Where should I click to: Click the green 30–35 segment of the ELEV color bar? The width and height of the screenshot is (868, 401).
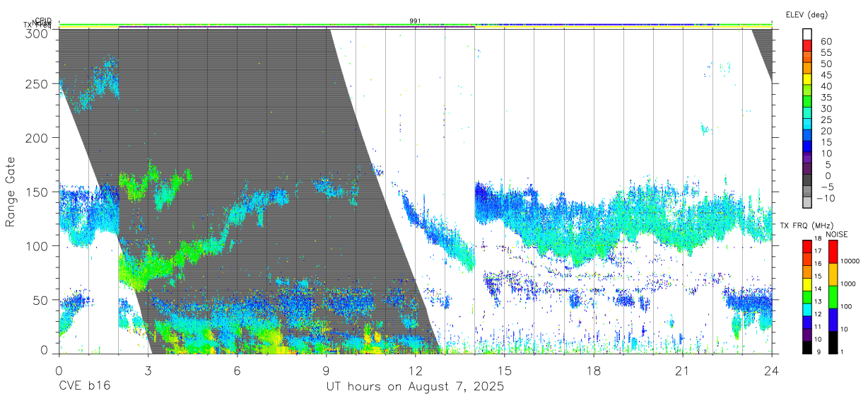click(808, 102)
